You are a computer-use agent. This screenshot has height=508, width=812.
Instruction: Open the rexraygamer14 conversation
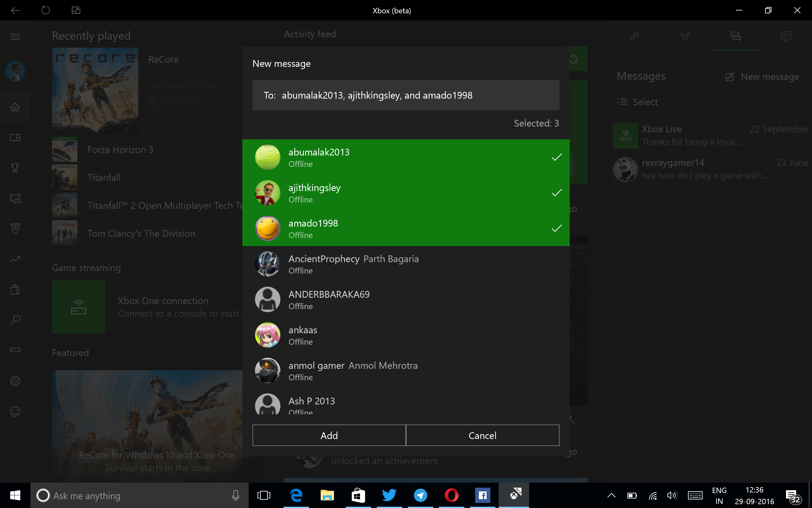tap(711, 169)
